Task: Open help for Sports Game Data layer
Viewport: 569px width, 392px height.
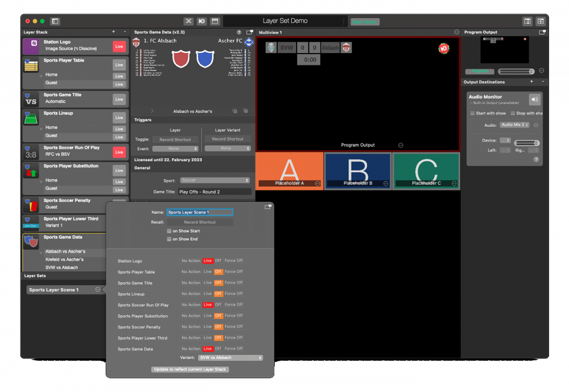Action: 239,32
